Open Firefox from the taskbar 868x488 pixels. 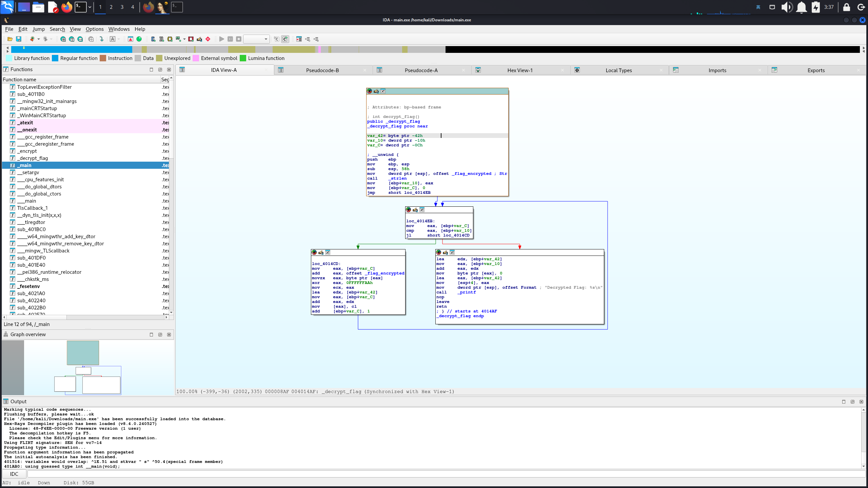point(67,7)
